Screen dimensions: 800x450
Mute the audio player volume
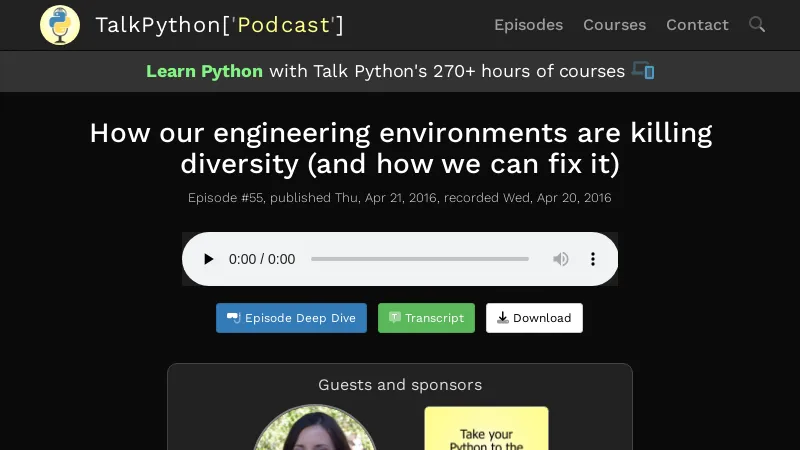pyautogui.click(x=561, y=259)
